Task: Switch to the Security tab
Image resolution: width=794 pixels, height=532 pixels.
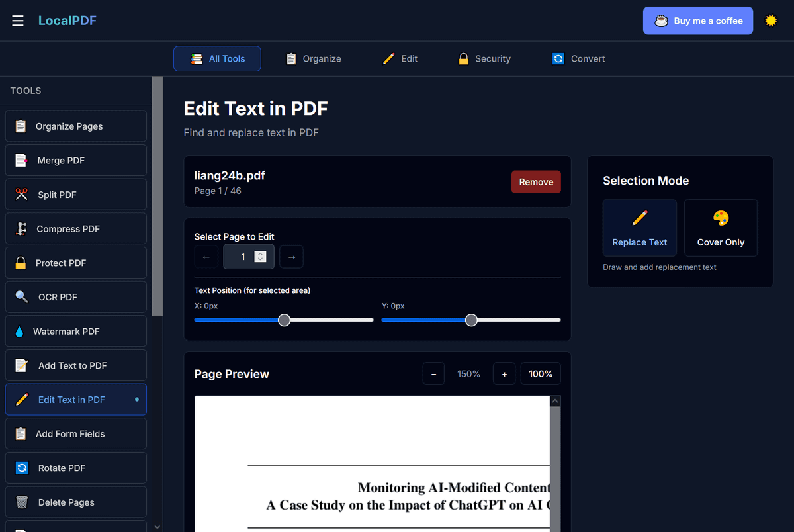Action: [484, 59]
